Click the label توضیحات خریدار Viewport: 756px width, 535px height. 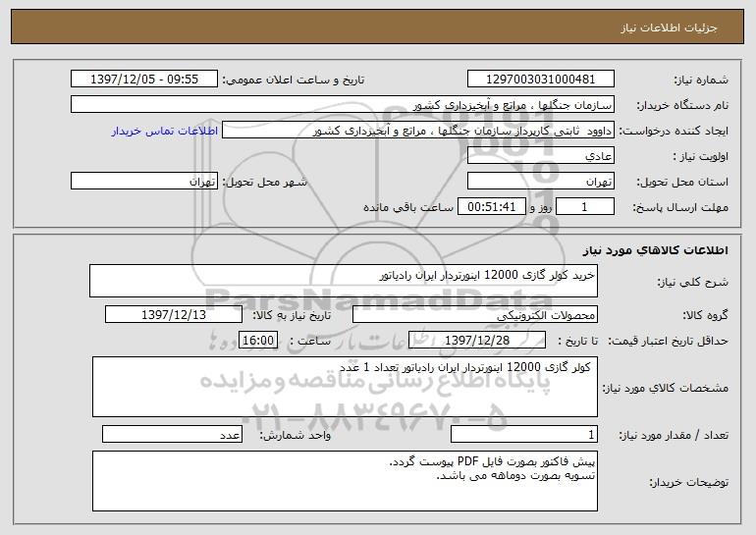click(x=689, y=482)
